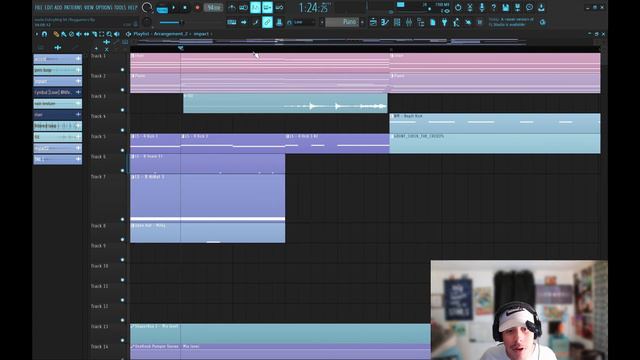Click the transport Play button

[x=174, y=8]
